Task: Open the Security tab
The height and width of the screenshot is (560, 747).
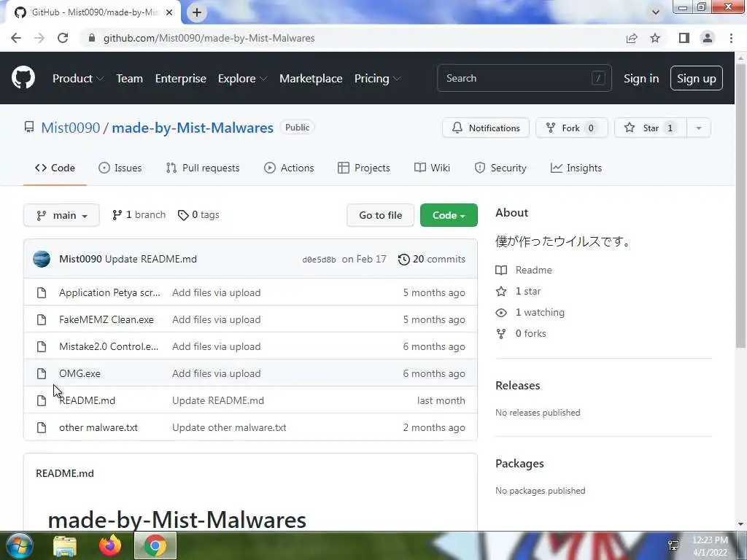Action: point(500,168)
